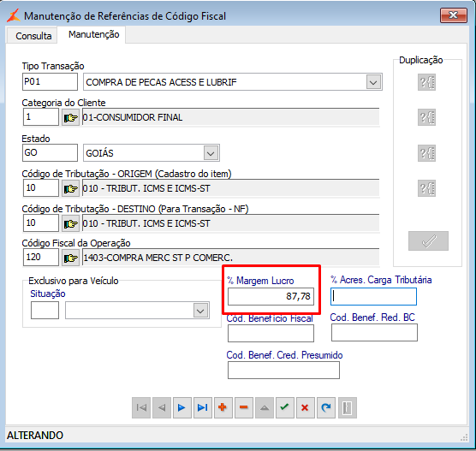Image resolution: width=476 pixels, height=451 pixels.
Task: Open lookup for Código de Tributação DESTINO
Action: tap(70, 223)
